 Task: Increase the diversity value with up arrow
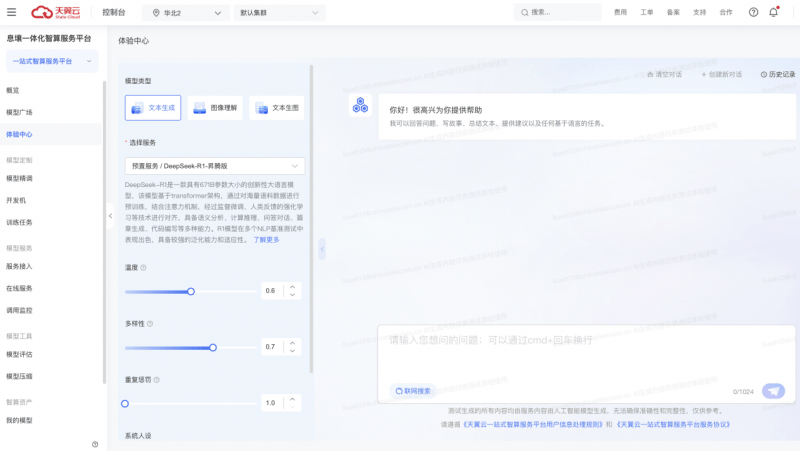pyautogui.click(x=292, y=343)
